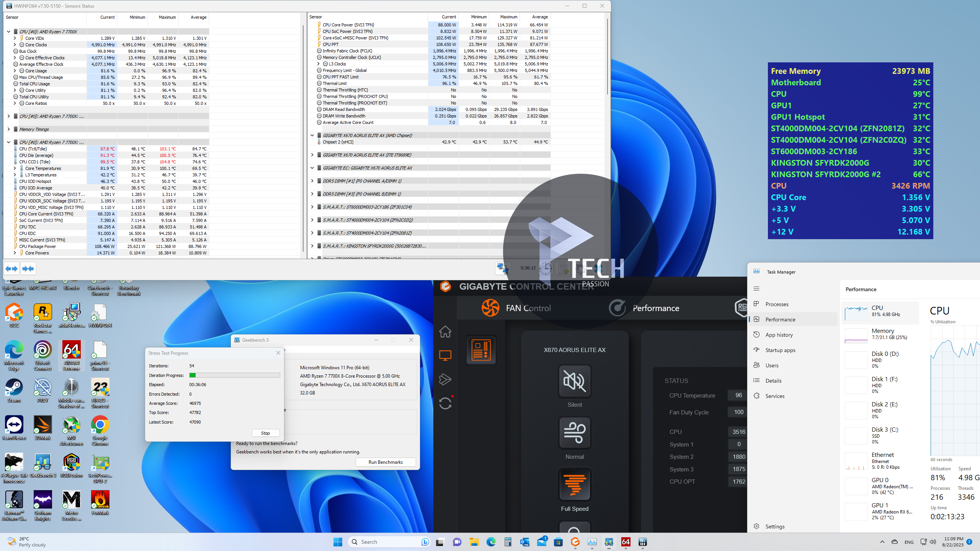The image size is (980, 551).
Task: Collapse GIGABYTE X670 AORUS ELITE AX chipset group
Action: [312, 135]
